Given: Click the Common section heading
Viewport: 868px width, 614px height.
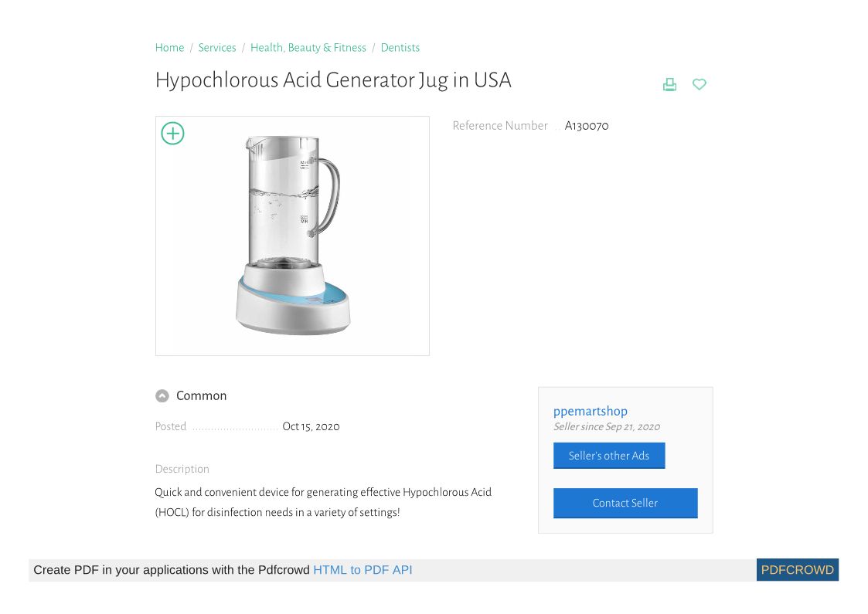Looking at the screenshot, I should pos(201,396).
